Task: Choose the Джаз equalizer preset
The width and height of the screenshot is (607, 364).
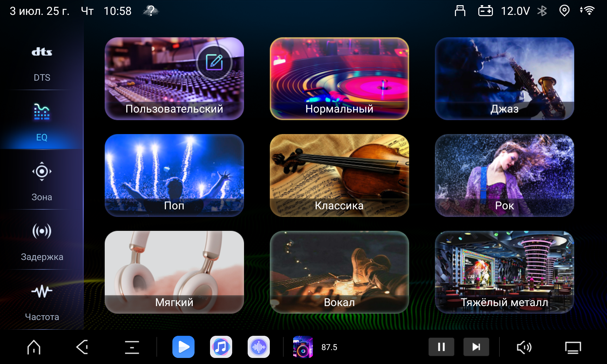Action: (x=504, y=79)
